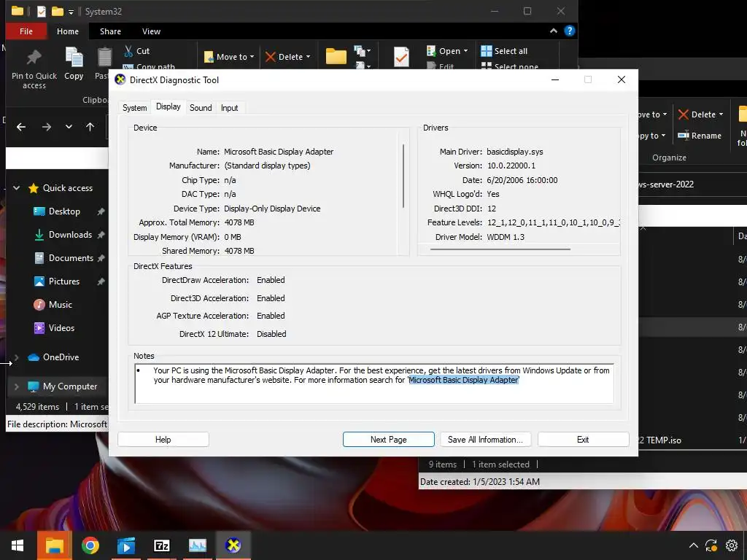The height and width of the screenshot is (560, 747).
Task: Click the quick access toolbar dropdown arrow
Action: (71, 12)
